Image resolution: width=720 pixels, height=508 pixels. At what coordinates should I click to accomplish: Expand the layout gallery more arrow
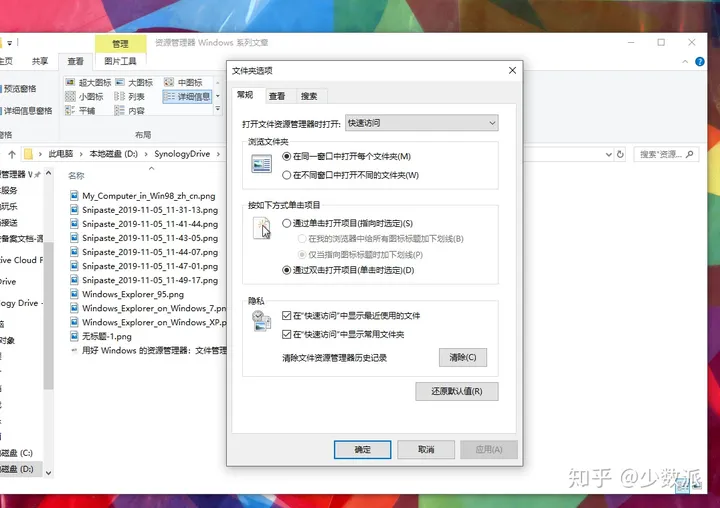[218, 109]
